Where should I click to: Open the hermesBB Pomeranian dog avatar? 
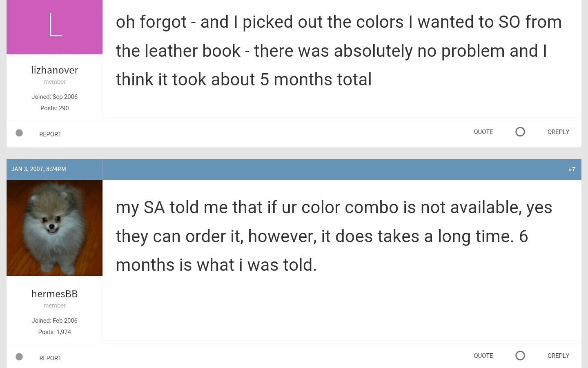coord(54,227)
